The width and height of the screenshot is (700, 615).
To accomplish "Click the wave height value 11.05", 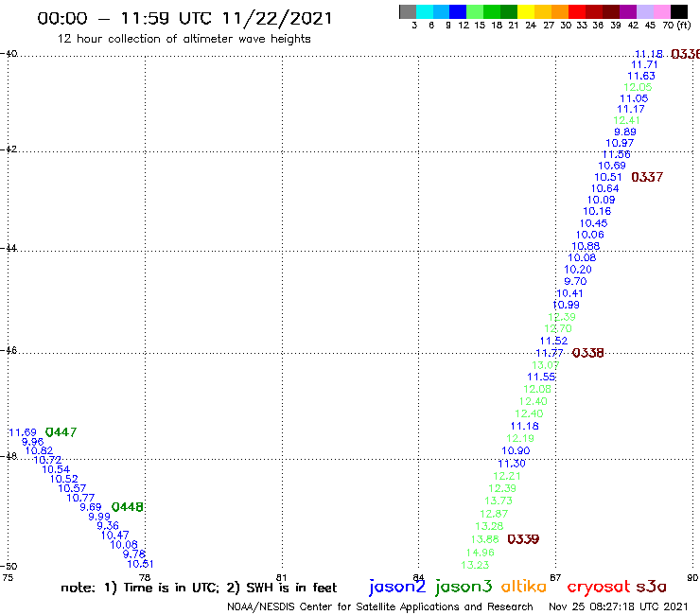I will click(634, 98).
